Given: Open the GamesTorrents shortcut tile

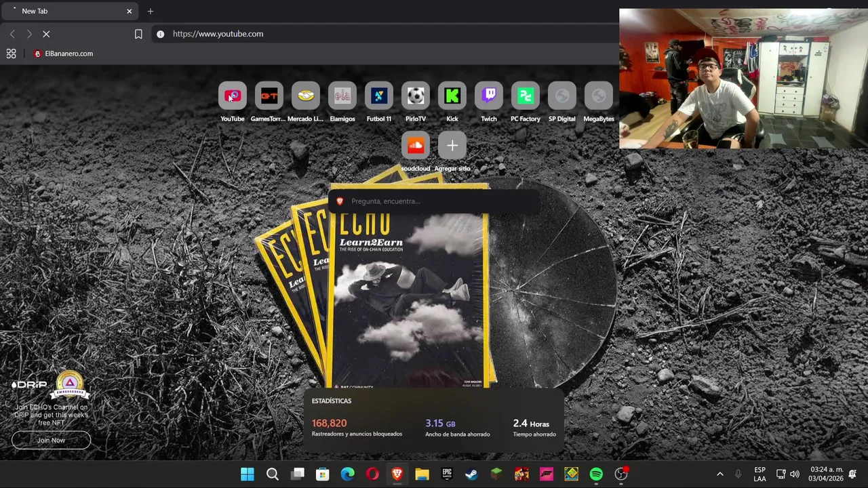Looking at the screenshot, I should [x=269, y=96].
